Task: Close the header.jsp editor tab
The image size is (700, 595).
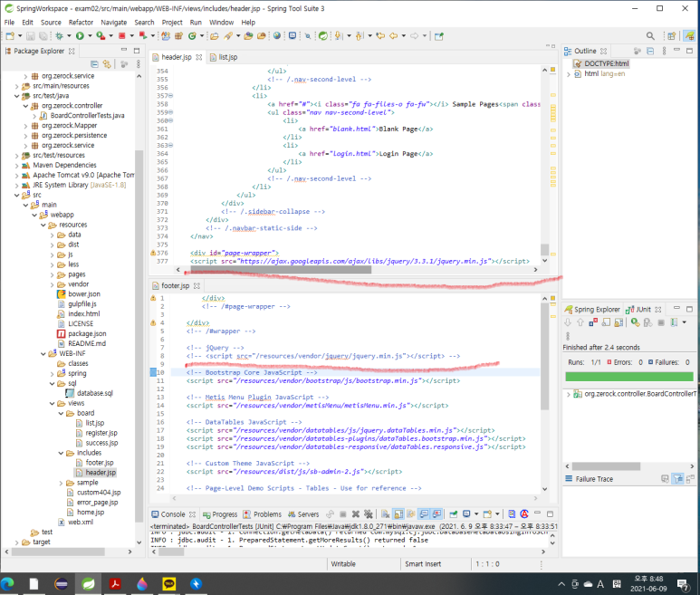Action: tap(199, 57)
